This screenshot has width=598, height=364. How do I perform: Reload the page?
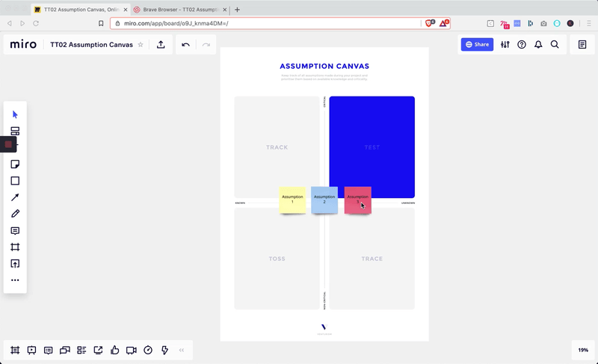[x=36, y=23]
